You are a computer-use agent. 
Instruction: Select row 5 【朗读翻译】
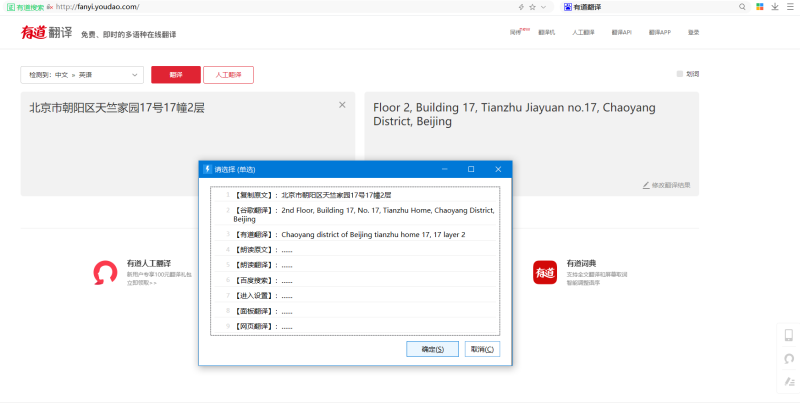point(355,265)
